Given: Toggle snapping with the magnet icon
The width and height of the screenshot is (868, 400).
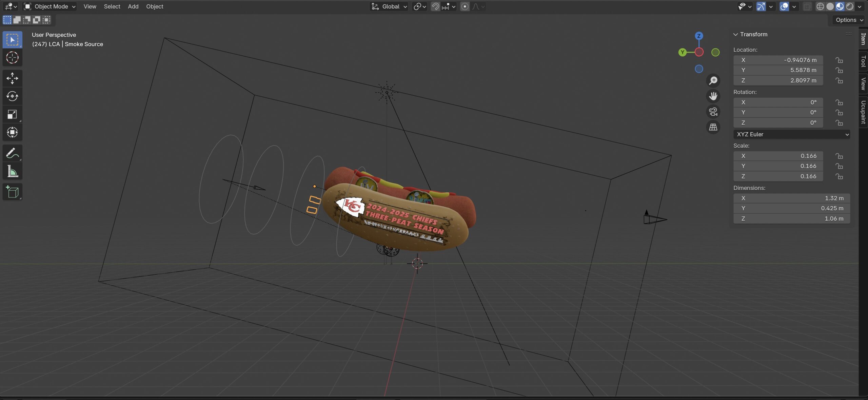Looking at the screenshot, I should click(435, 6).
